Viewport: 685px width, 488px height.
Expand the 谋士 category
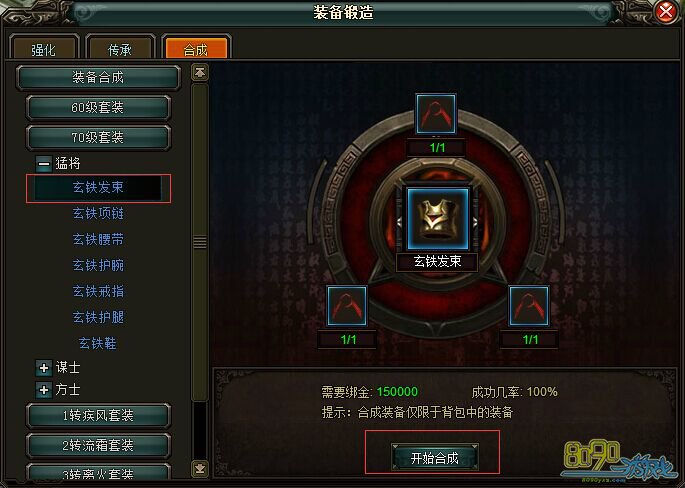tap(44, 368)
